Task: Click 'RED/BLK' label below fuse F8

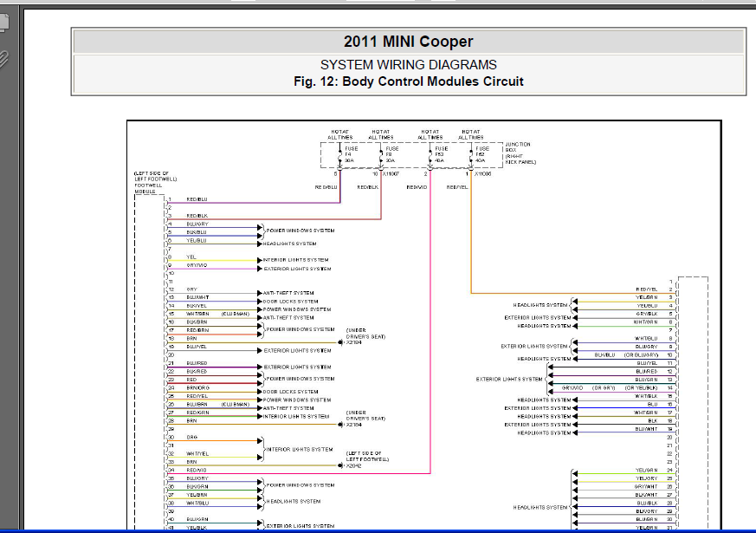Action: (367, 187)
